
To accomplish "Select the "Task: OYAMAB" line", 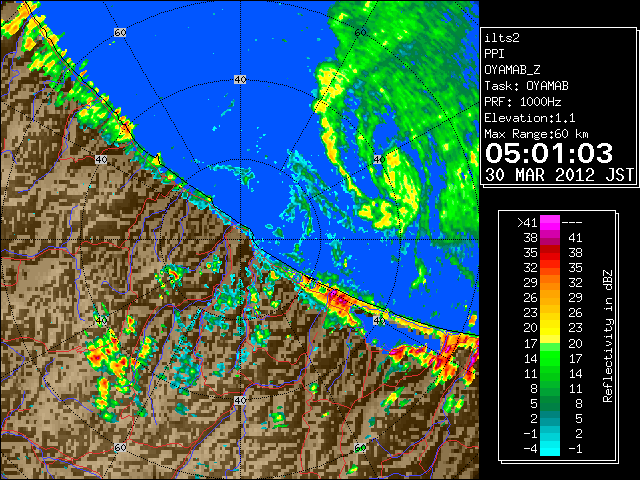I will 526,86.
